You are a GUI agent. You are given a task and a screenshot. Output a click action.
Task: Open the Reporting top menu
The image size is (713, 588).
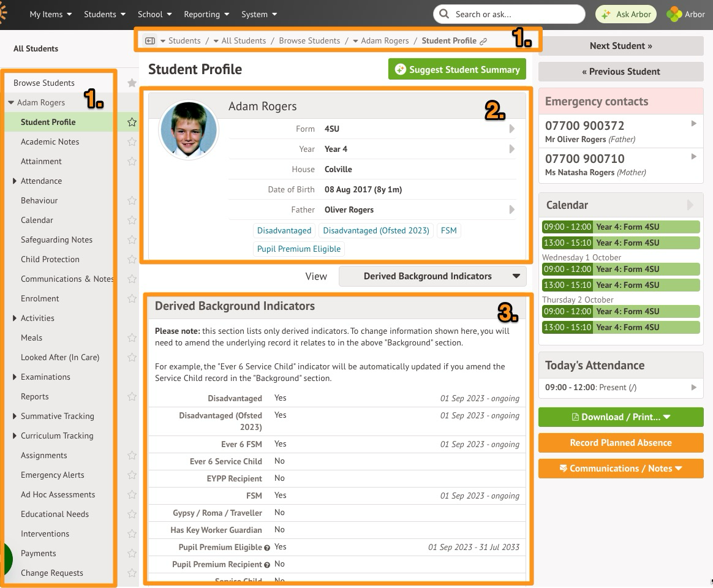tap(206, 14)
